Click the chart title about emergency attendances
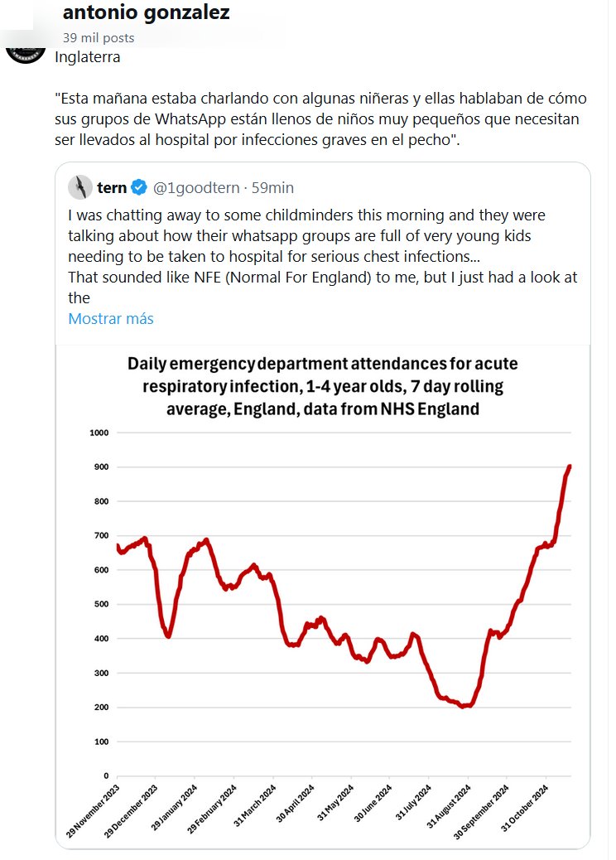Screen dimensions: 616x860 pyautogui.click(x=323, y=385)
